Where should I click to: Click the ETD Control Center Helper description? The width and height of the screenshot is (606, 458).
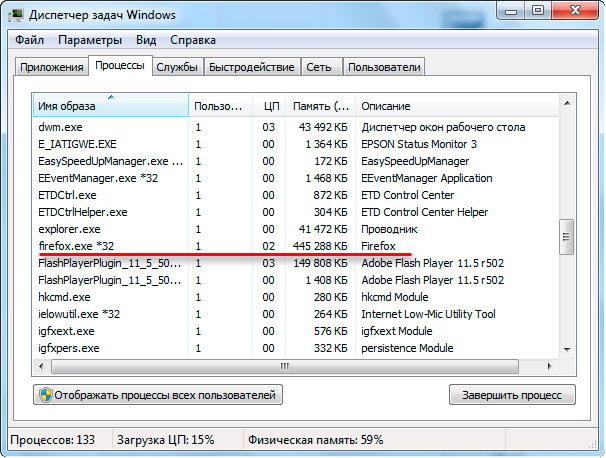424,212
